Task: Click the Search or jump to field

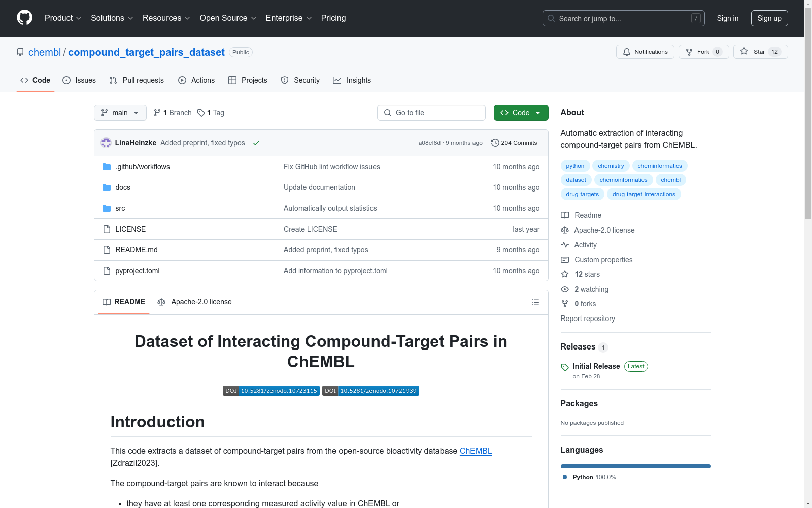Action: coord(624,18)
